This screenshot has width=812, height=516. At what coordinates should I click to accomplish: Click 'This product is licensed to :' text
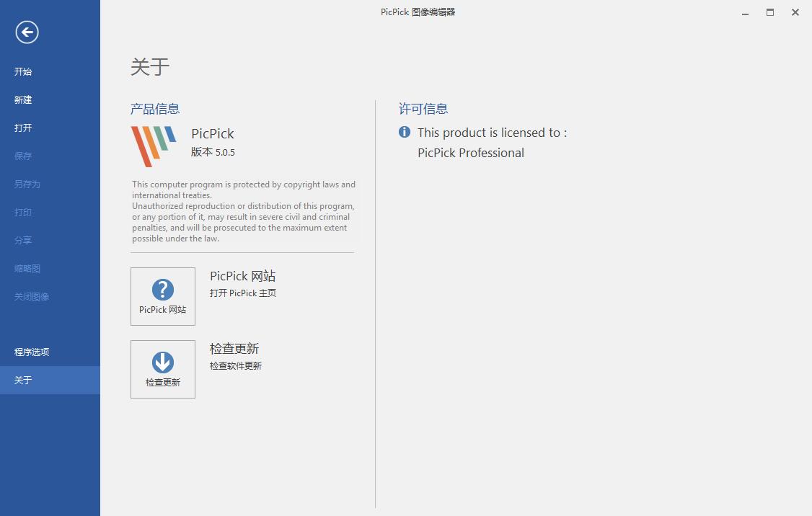(x=492, y=133)
